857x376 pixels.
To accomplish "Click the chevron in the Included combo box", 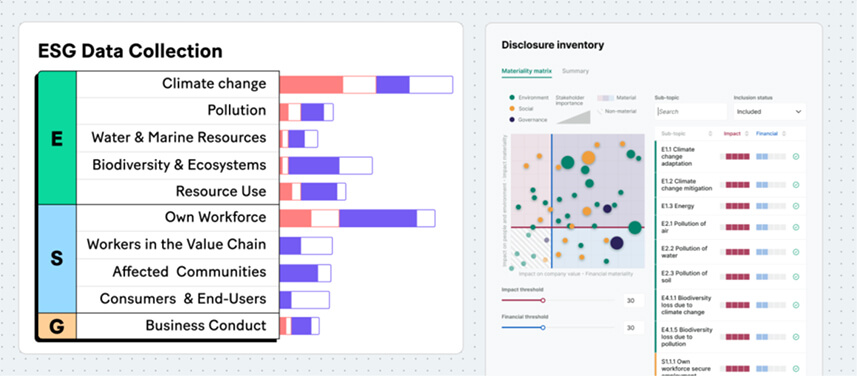I will tap(798, 111).
